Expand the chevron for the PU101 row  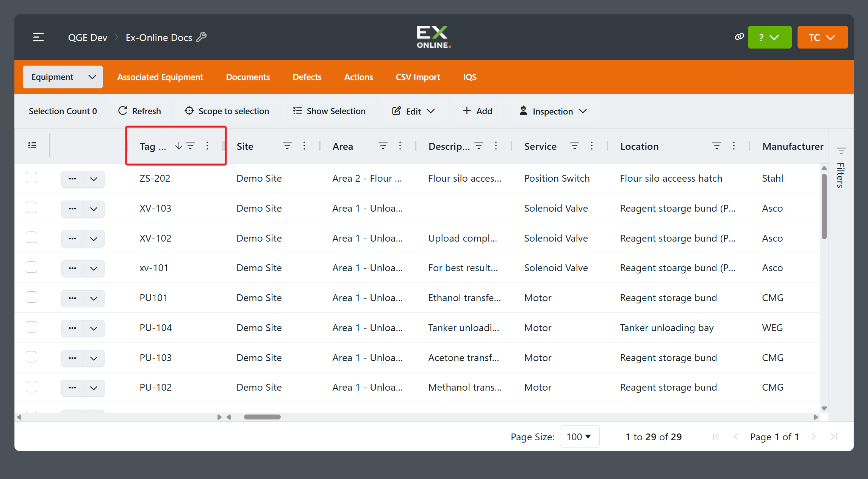[x=94, y=298]
